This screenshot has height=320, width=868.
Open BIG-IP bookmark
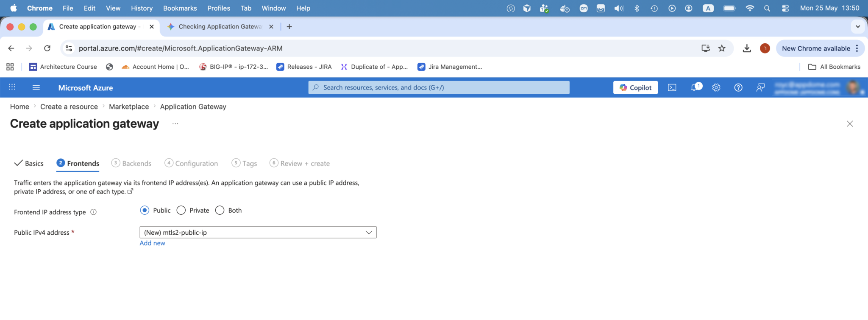[234, 67]
